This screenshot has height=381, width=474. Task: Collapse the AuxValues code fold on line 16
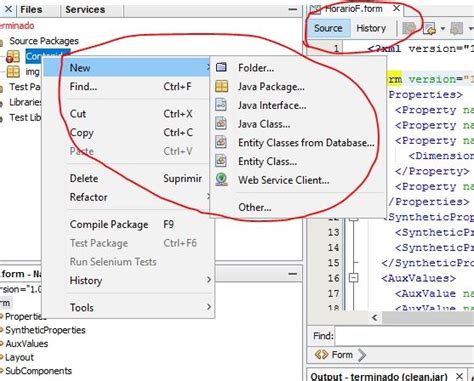(x=353, y=278)
